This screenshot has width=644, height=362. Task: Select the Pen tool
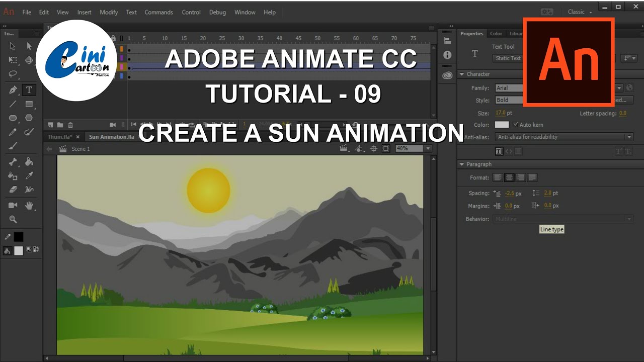(13, 90)
